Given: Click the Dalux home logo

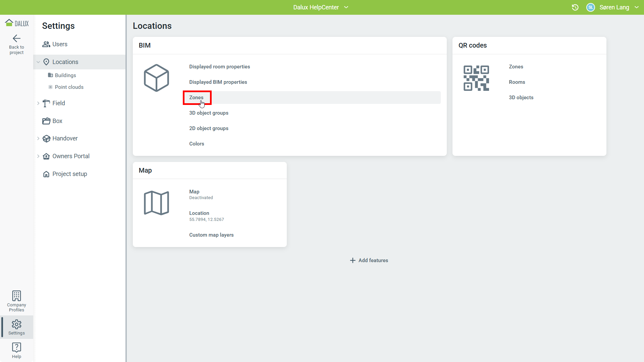Looking at the screenshot, I should point(17,23).
